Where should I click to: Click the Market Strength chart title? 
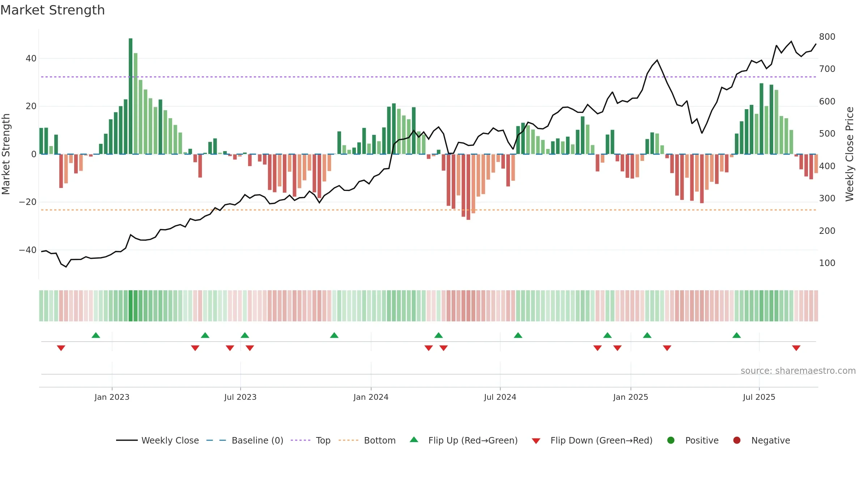point(52,10)
